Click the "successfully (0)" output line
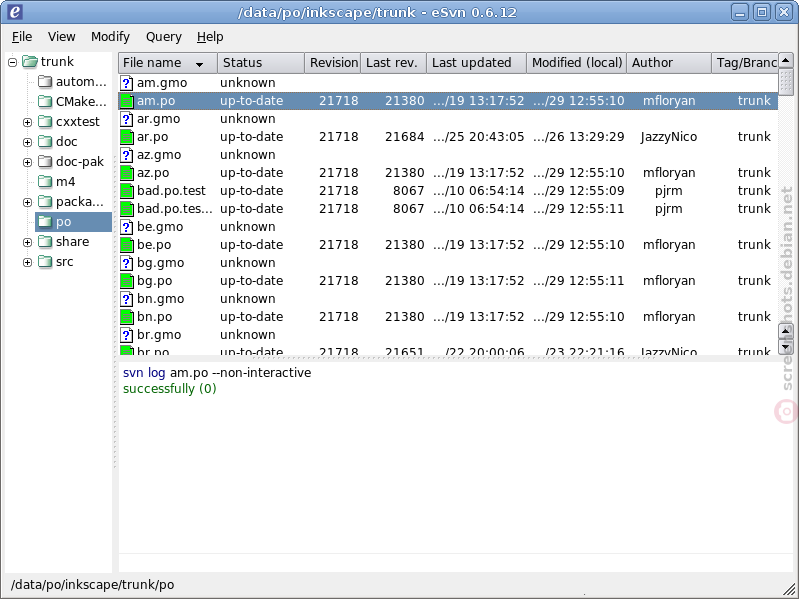The height and width of the screenshot is (599, 799). [x=170, y=389]
